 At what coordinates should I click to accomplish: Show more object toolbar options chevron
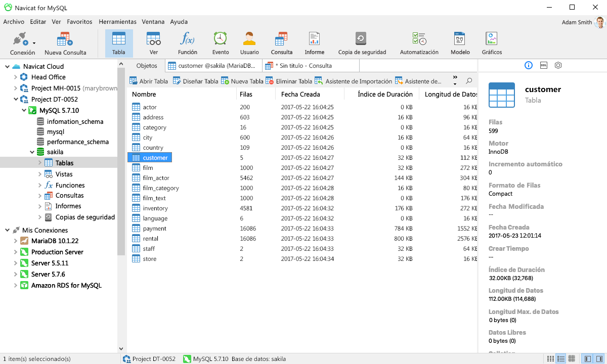(x=455, y=77)
